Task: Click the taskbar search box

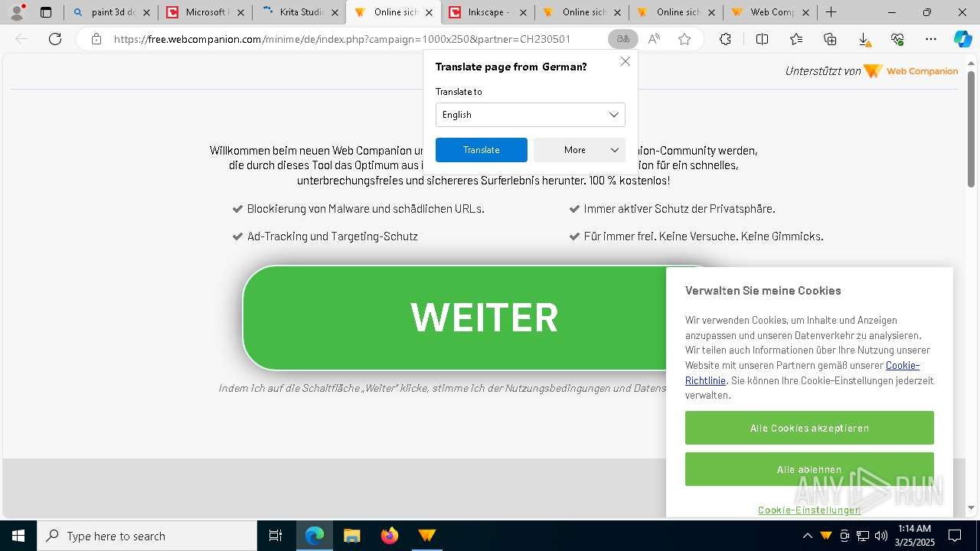Action: pos(147,536)
